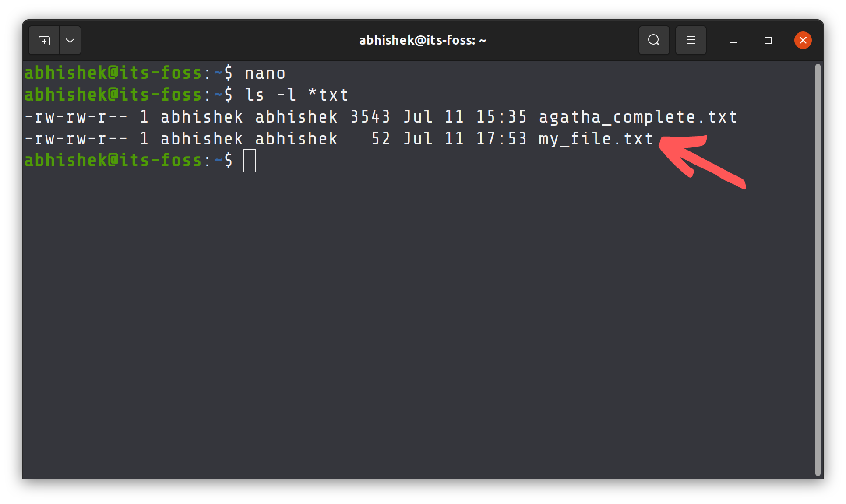
Task: Click the search icon in toolbar
Action: pos(654,40)
